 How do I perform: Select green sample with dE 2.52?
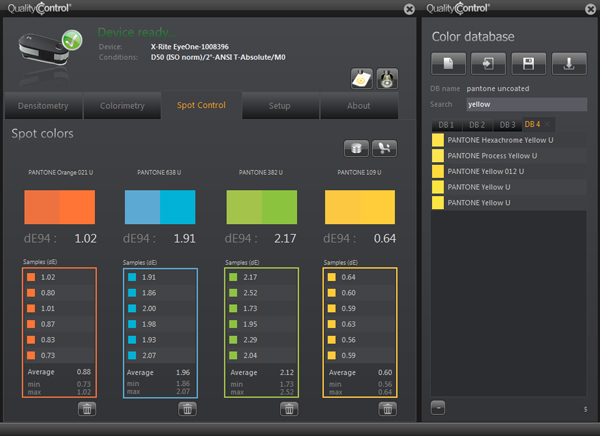[x=262, y=293]
